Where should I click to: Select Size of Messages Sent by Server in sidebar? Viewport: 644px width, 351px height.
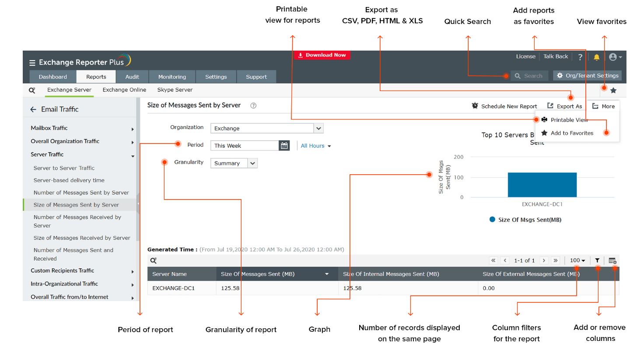coord(80,205)
